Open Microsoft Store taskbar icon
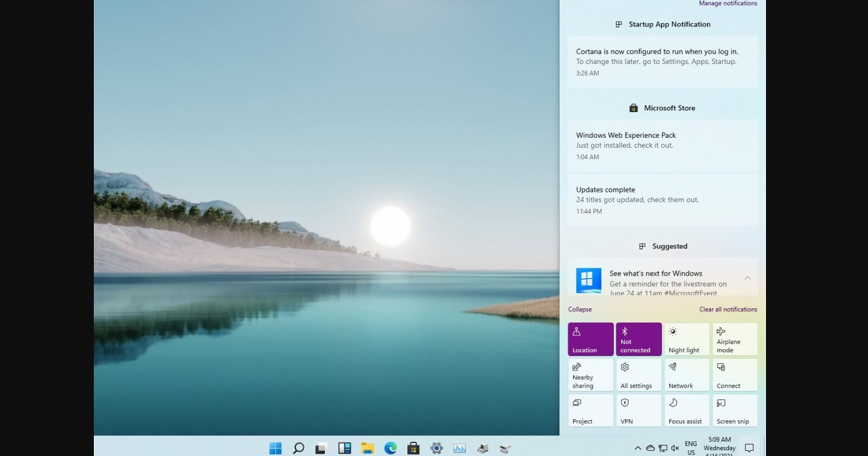This screenshot has height=456, width=868. (x=413, y=448)
